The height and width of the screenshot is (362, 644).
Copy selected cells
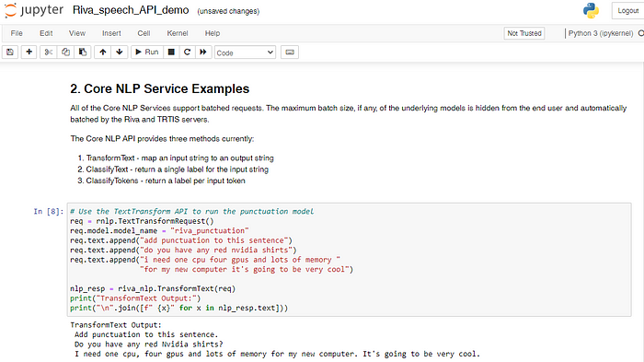[x=65, y=53]
